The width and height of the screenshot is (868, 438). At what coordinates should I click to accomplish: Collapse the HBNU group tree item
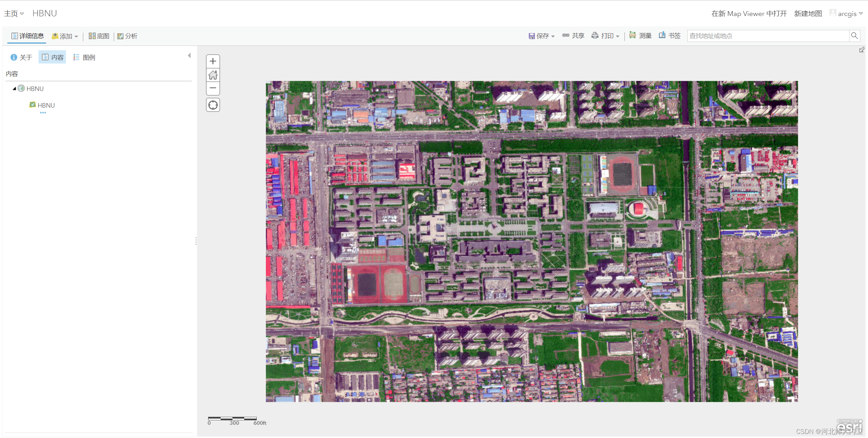coord(14,89)
